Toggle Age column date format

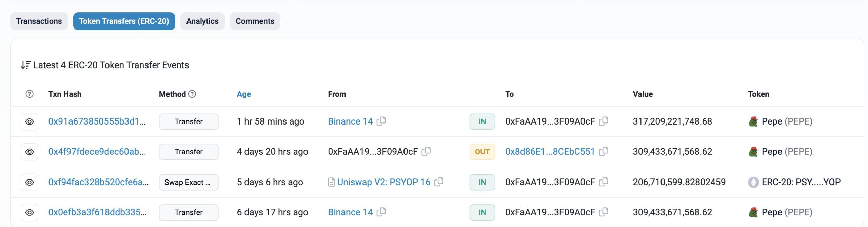[243, 94]
